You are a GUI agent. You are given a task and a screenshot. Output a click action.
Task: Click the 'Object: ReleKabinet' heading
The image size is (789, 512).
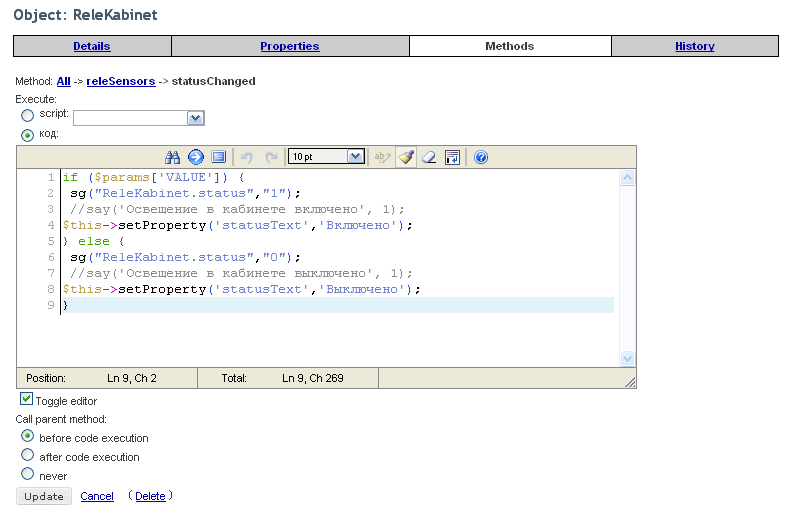pos(86,15)
